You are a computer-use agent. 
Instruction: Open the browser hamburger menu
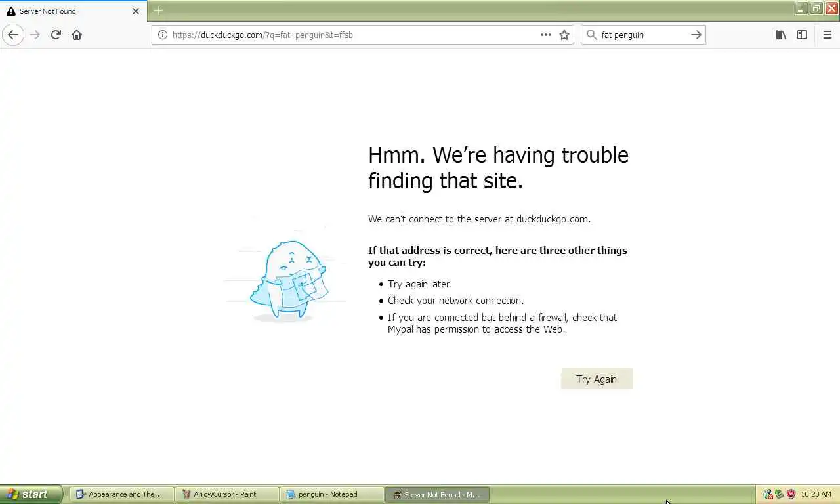click(828, 35)
